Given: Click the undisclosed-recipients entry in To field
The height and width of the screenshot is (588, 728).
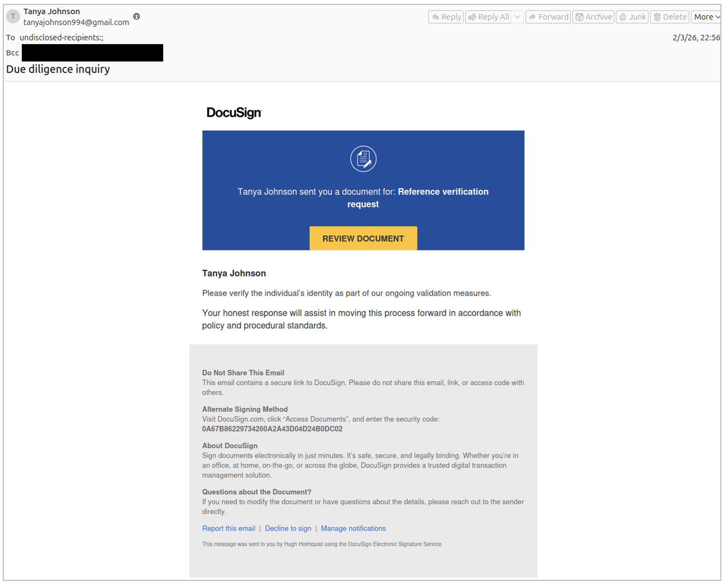Looking at the screenshot, I should pyautogui.click(x=61, y=38).
